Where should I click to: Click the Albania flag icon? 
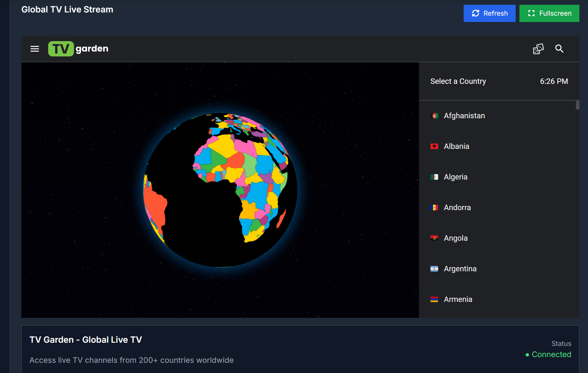pyautogui.click(x=434, y=146)
